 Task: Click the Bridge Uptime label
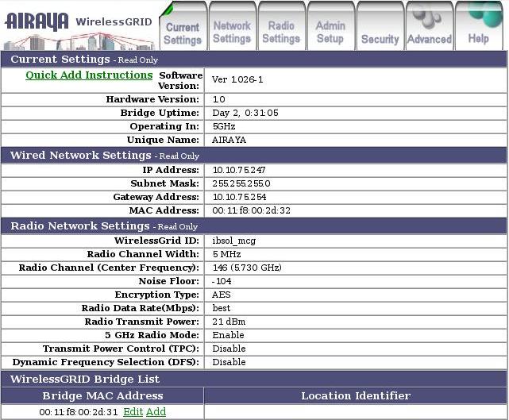point(160,113)
